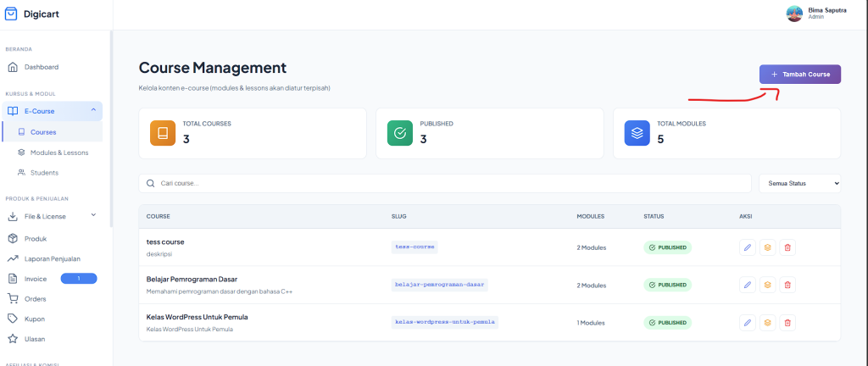Open the Students sidebar item

tap(44, 173)
